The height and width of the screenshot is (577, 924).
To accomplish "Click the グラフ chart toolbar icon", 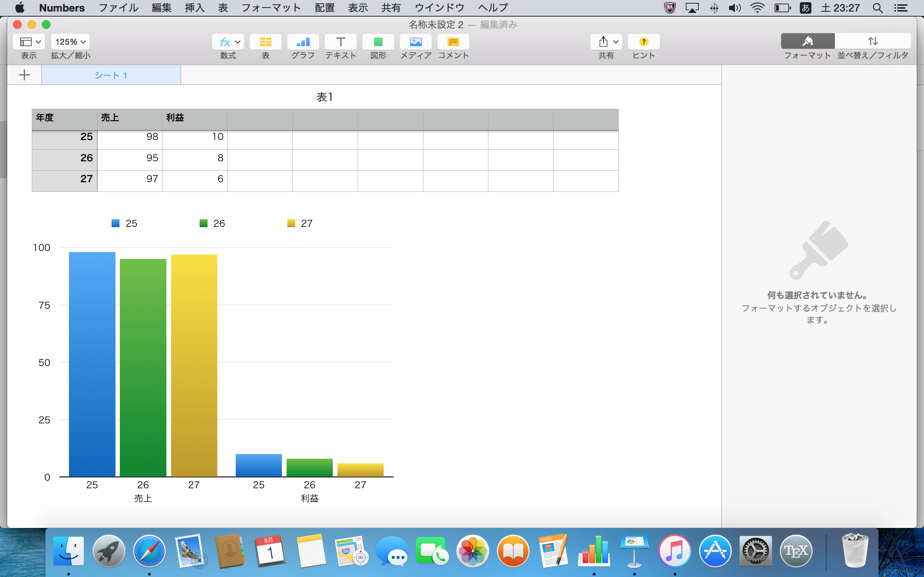I will (303, 42).
